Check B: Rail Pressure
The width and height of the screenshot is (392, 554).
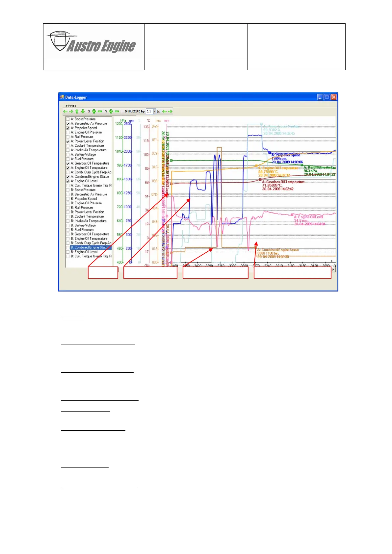68,208
